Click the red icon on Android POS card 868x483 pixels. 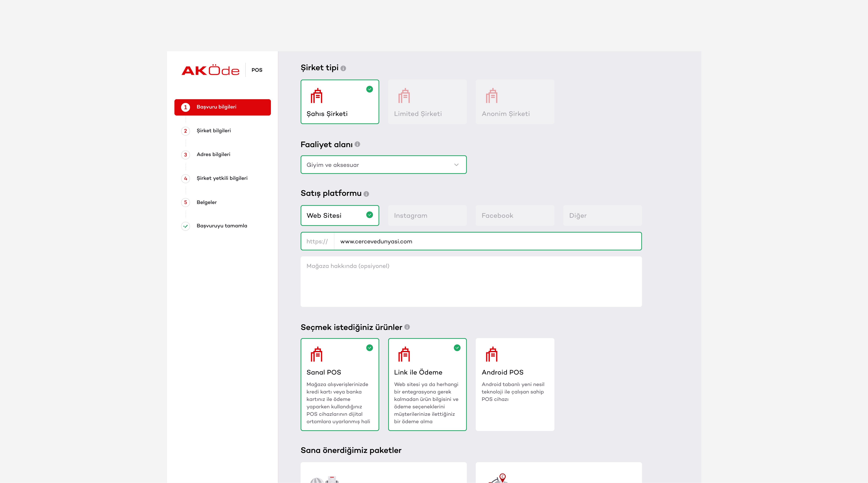coord(492,354)
